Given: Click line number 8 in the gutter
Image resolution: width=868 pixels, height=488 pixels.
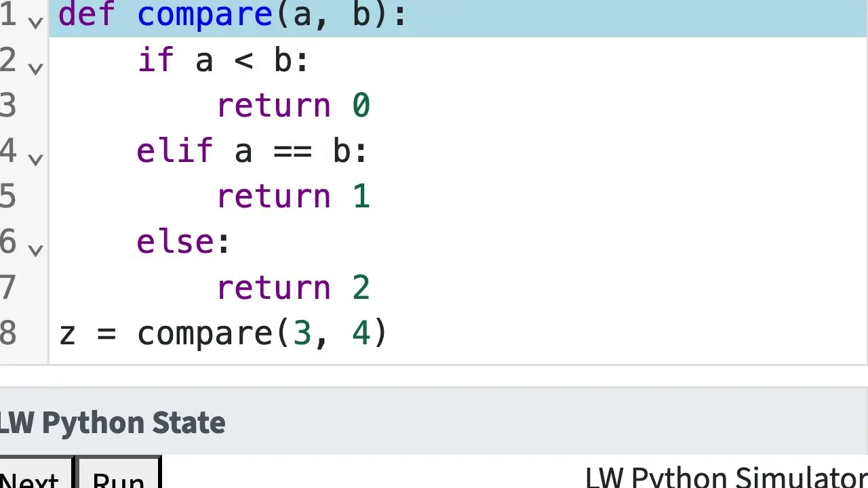Looking at the screenshot, I should click(x=8, y=333).
